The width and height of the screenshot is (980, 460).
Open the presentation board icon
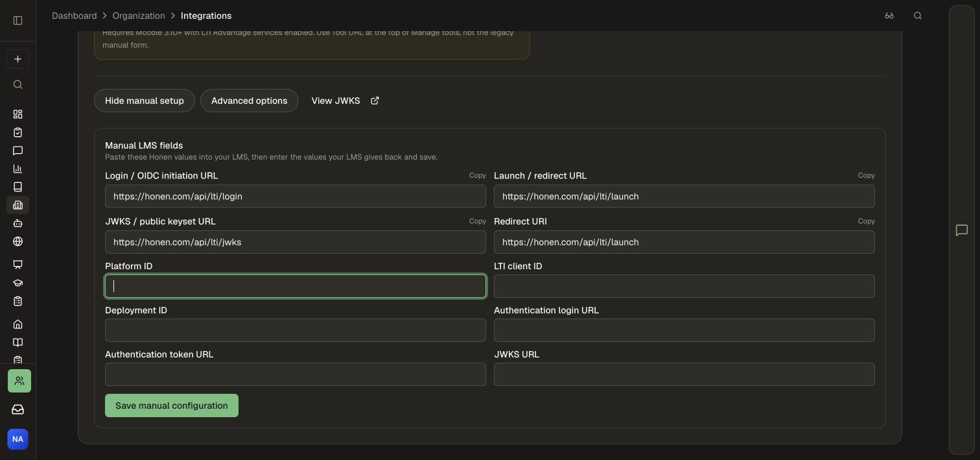click(x=17, y=265)
